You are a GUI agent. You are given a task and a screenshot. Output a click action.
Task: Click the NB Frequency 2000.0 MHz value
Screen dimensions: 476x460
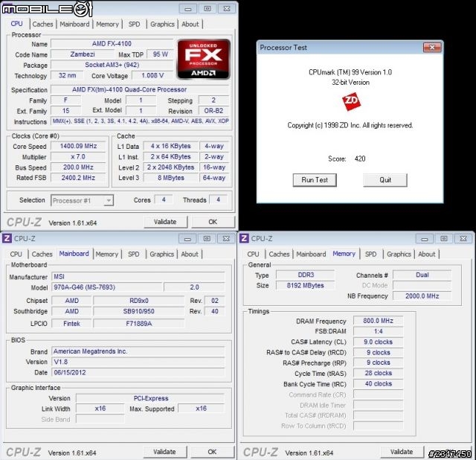tap(422, 296)
